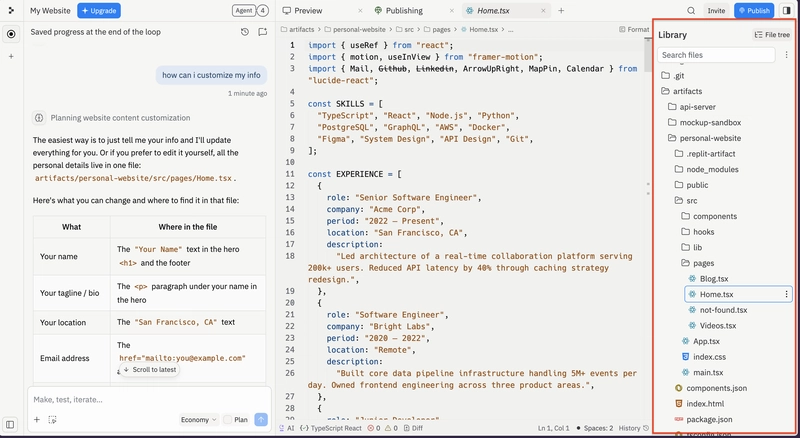Click the My Website project name
Viewport: 800px width, 438px height.
tap(50, 11)
